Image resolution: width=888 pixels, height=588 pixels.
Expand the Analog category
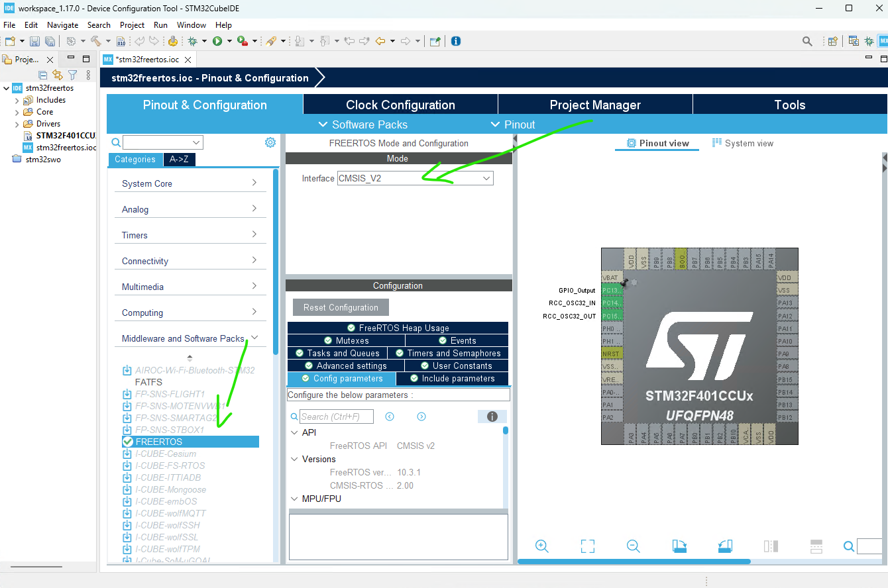click(x=190, y=209)
